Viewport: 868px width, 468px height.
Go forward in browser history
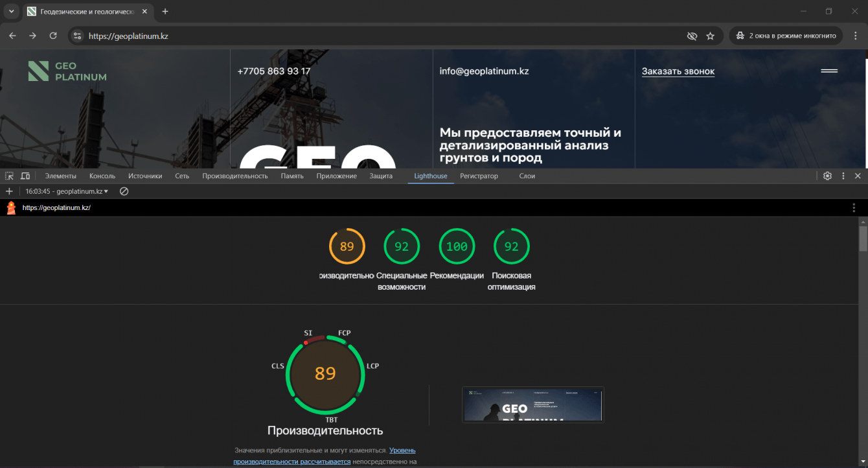click(x=33, y=36)
